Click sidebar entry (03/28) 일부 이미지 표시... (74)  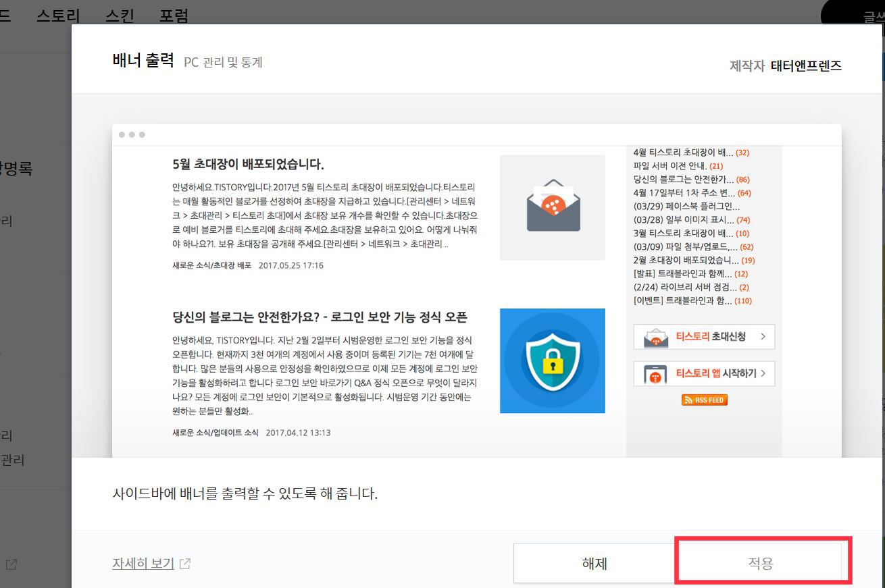click(692, 220)
